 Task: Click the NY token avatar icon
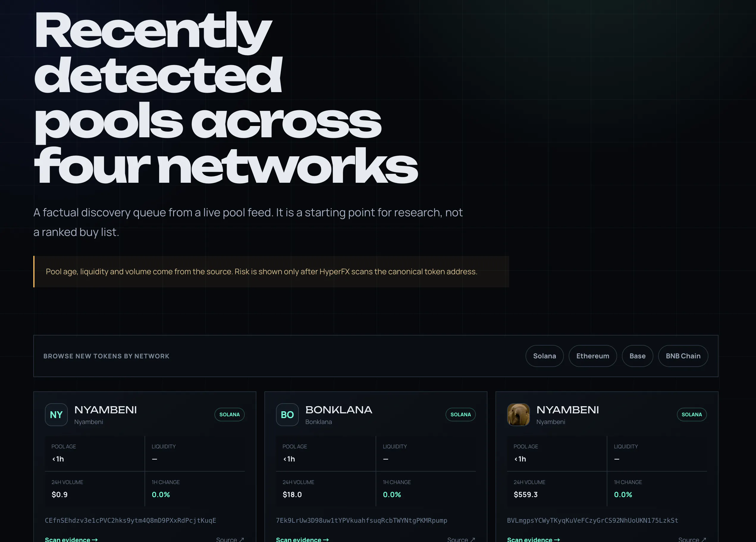click(56, 415)
